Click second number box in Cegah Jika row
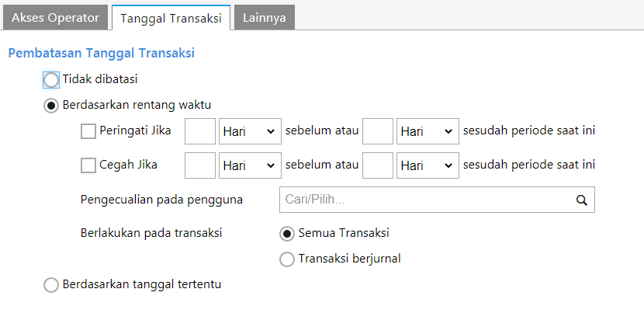The image size is (644, 334). point(378,165)
